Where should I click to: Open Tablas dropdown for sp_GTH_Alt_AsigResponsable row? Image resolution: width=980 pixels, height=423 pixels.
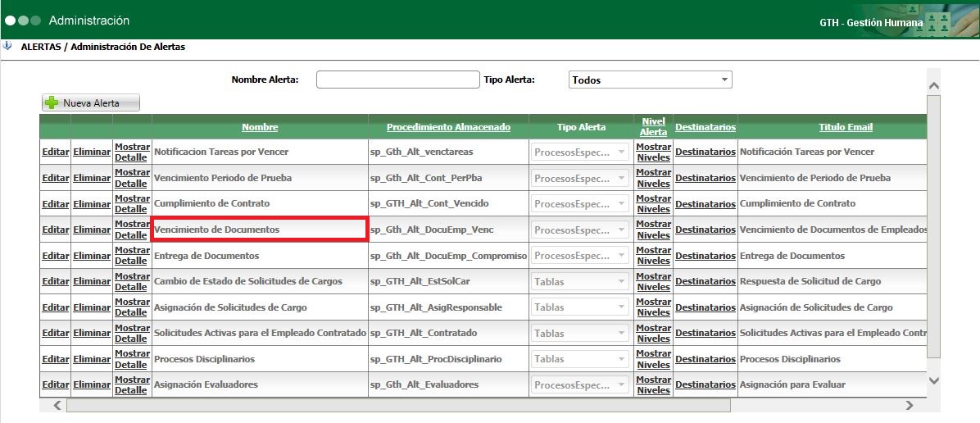(581, 307)
